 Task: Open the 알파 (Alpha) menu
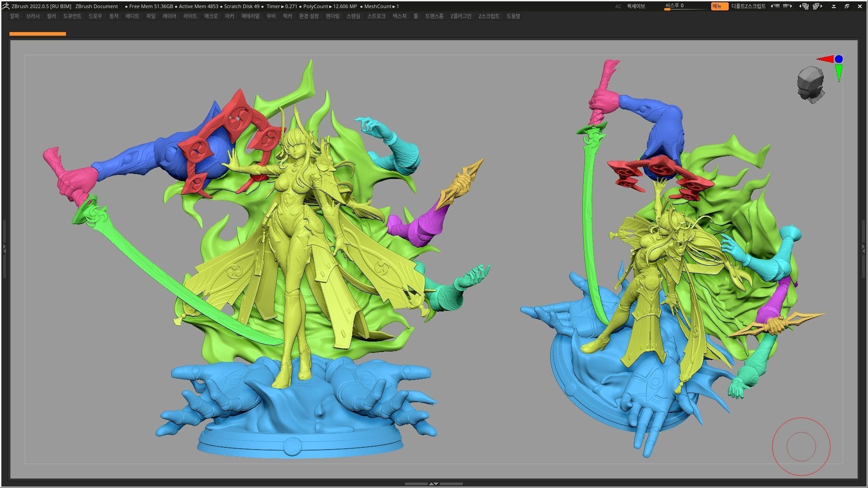click(14, 16)
